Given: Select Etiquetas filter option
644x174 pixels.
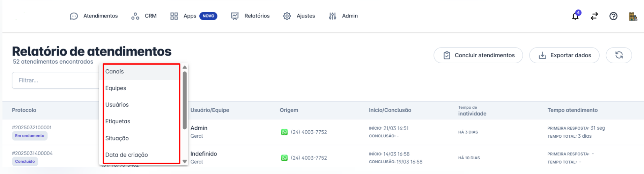Looking at the screenshot, I should point(118,121).
